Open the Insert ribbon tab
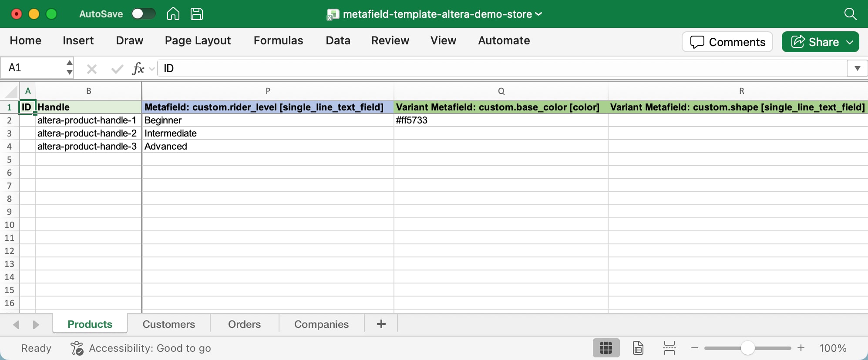Screen dimensions: 868x360 [78, 40]
